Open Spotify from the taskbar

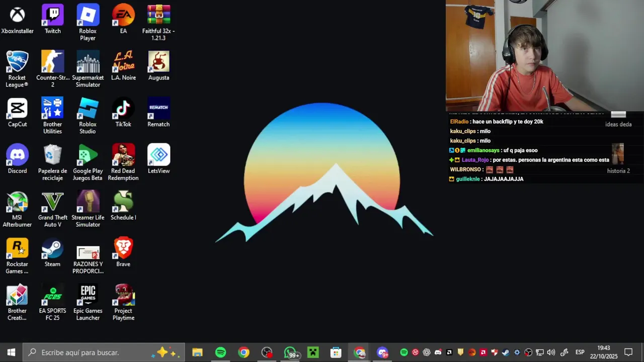[220, 352]
